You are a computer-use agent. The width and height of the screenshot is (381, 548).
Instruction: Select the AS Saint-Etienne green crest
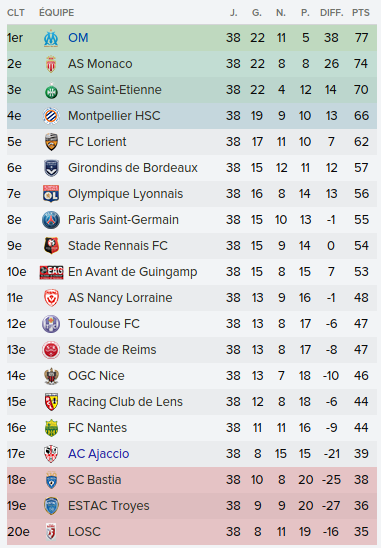pos(51,90)
